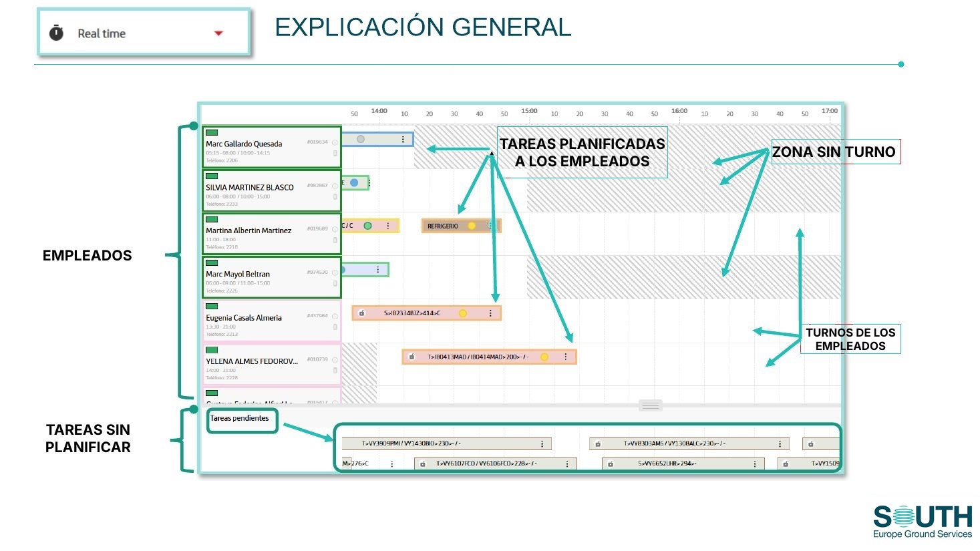This screenshot has width=980, height=551.
Task: Select employee SILVIA MARTINEZ BLASCO
Action: (x=271, y=190)
